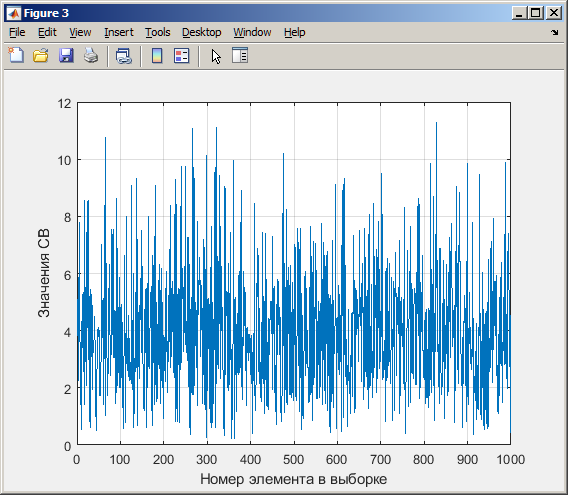Click the dock figure arrow icon
Screen dimensions: 568x495
[x=555, y=33]
